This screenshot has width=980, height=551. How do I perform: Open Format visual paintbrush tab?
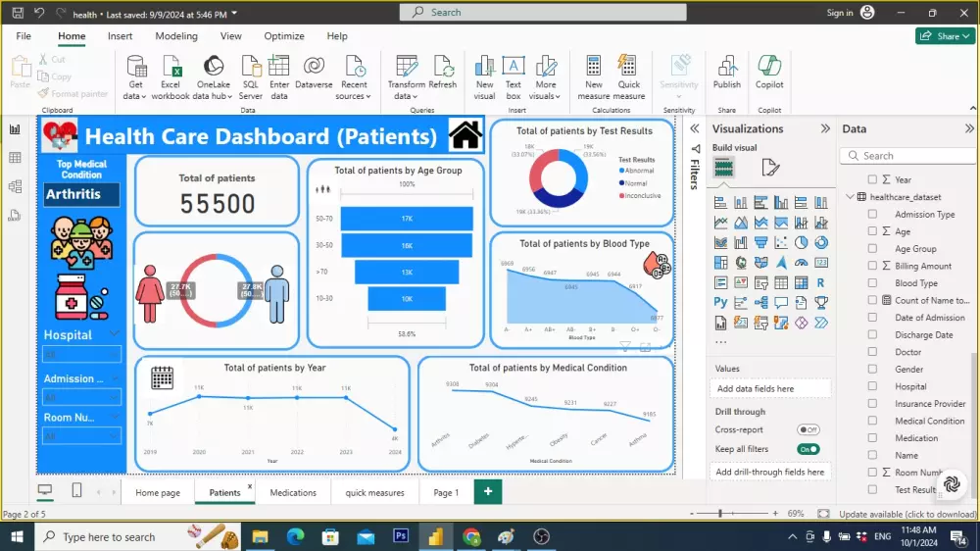pos(770,168)
